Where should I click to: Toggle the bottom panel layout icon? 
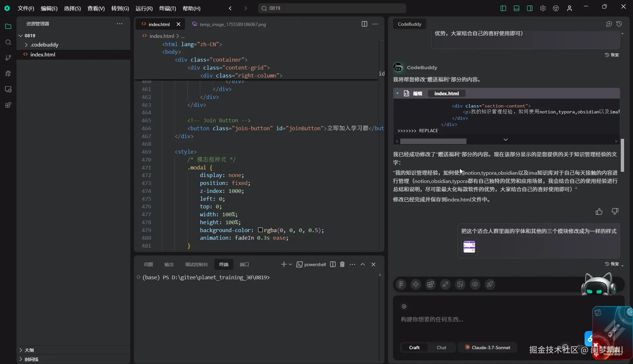click(x=516, y=8)
